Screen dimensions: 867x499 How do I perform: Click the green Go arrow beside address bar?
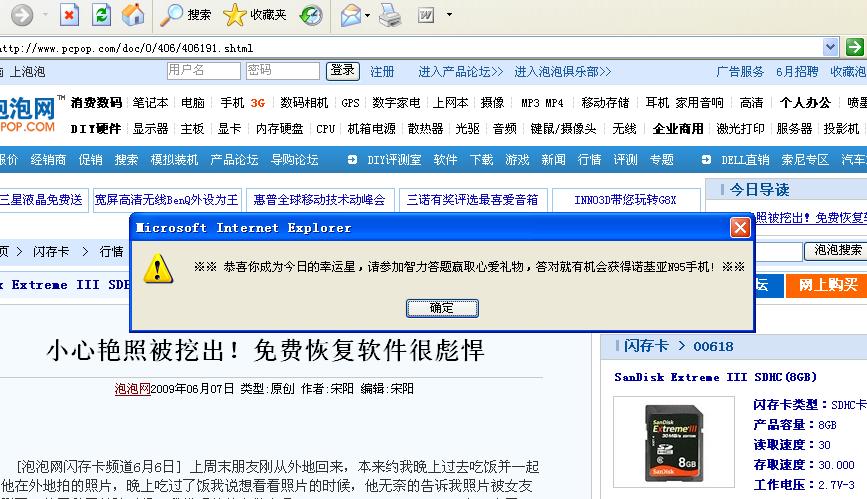coord(855,47)
